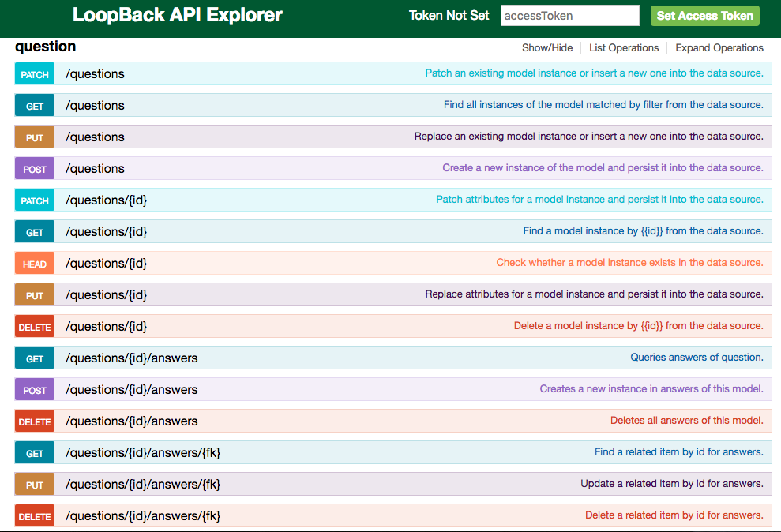Image resolution: width=781 pixels, height=532 pixels.
Task: Click the Set Access Token button
Action: [704, 16]
